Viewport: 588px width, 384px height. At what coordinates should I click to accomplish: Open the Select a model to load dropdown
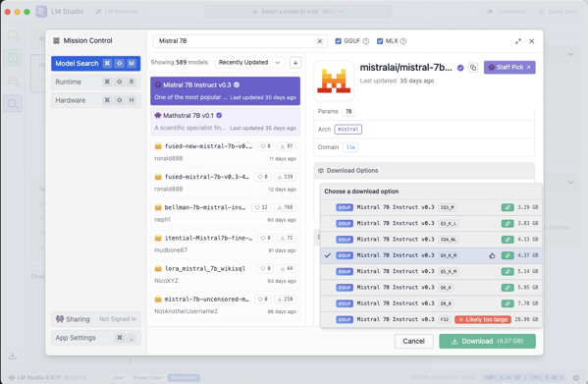pyautogui.click(x=297, y=12)
